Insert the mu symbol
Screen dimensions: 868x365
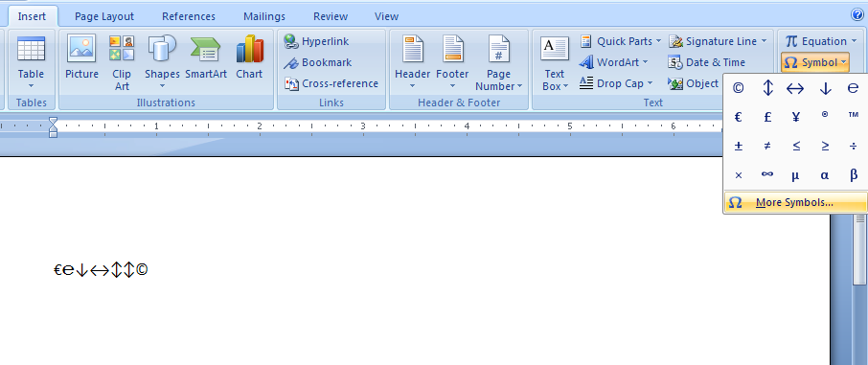[795, 175]
